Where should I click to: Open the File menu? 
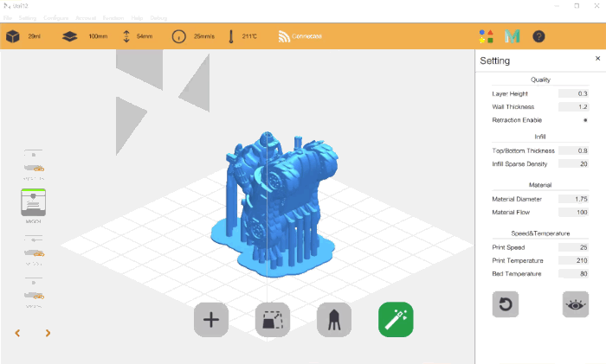(8, 18)
